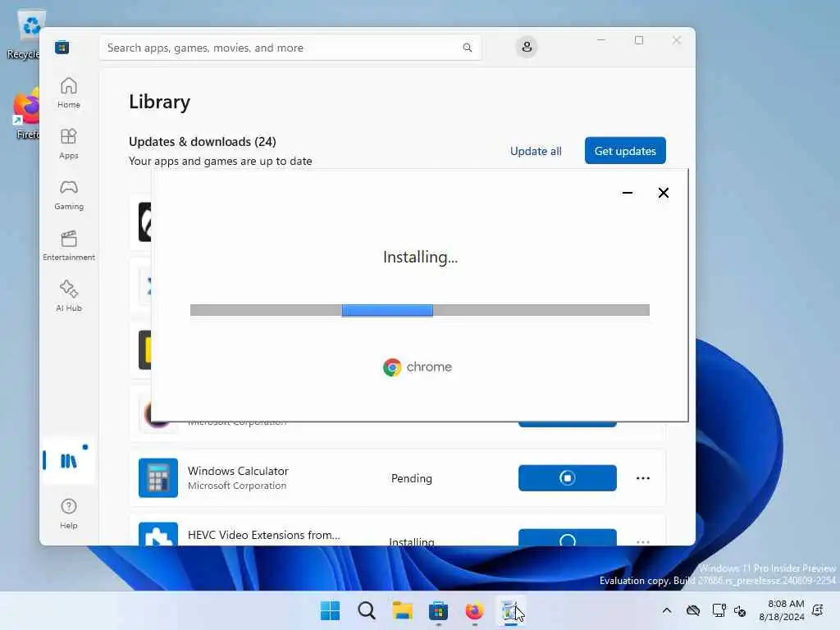Click the Windows Calculator title text
Screen dimensions: 840x630
(238, 471)
